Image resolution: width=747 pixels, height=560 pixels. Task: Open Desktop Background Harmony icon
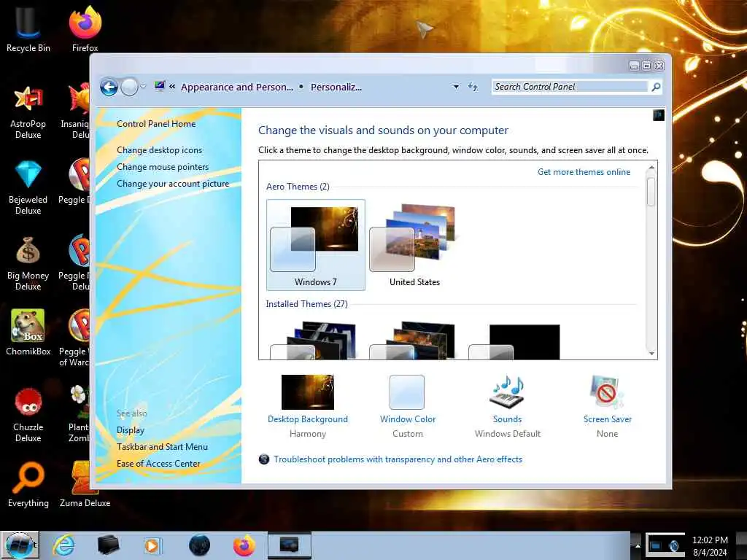click(308, 392)
